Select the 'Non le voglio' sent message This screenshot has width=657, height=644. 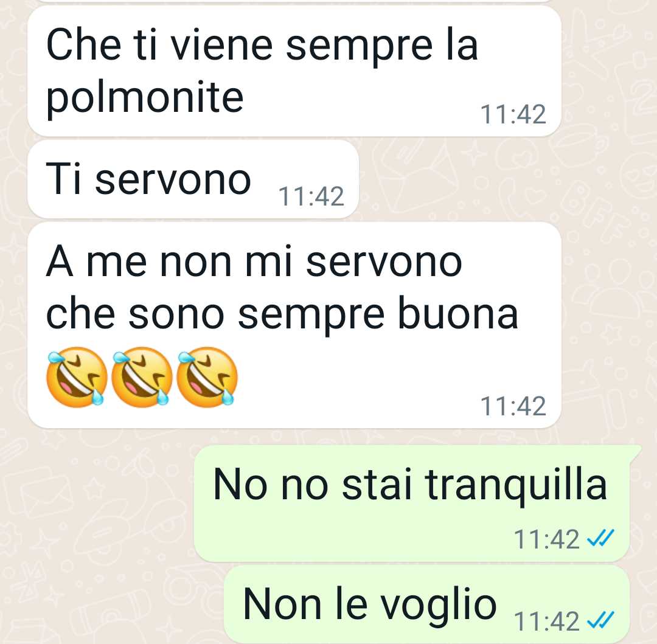(426, 604)
